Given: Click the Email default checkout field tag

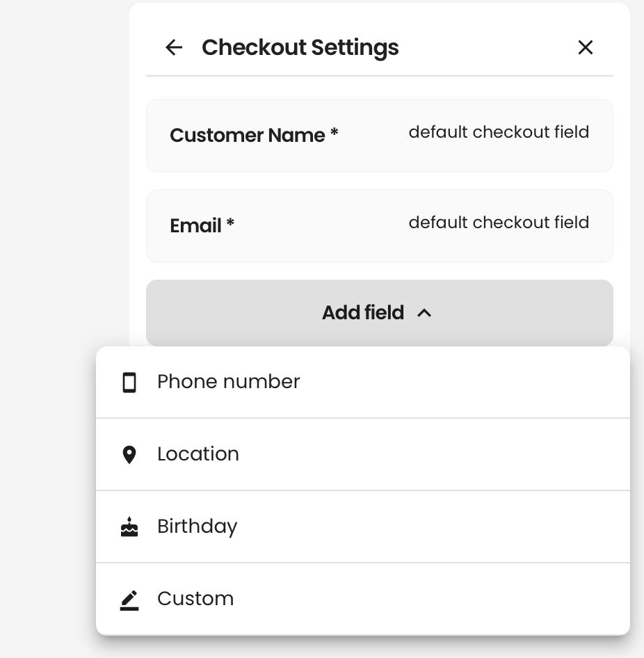Looking at the screenshot, I should point(499,223).
